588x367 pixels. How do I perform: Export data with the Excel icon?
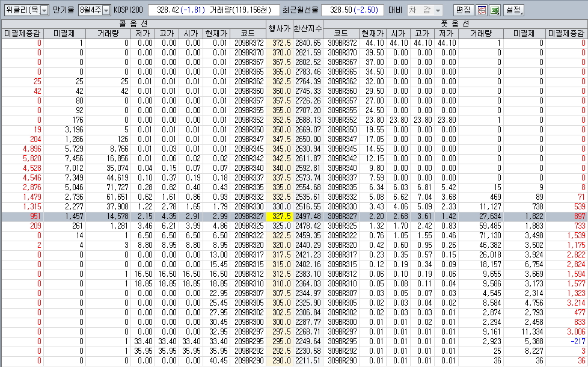[x=495, y=10]
